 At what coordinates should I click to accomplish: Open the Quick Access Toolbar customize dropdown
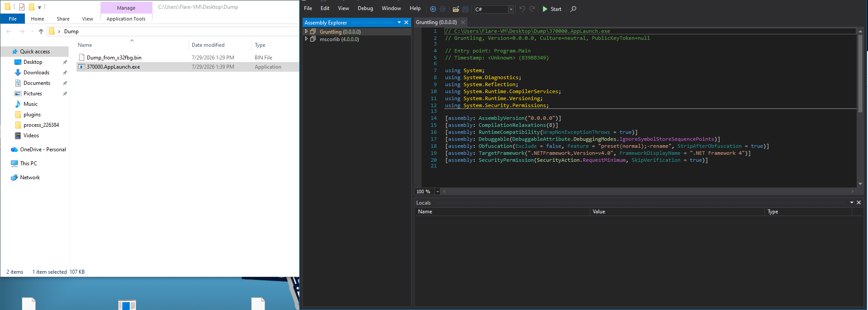click(x=39, y=7)
